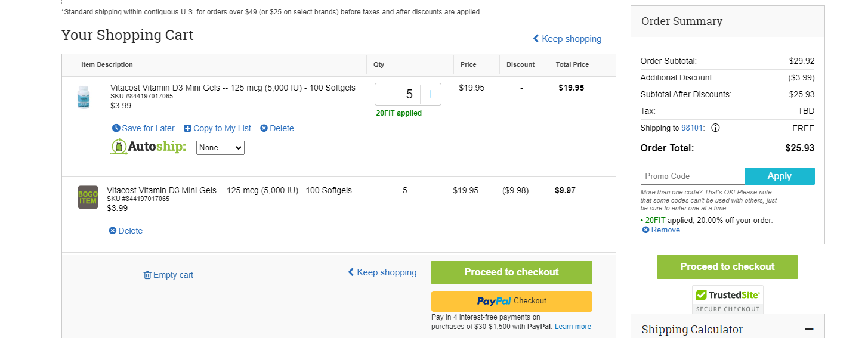The image size is (868, 338).
Task: Click Proceed to checkout under Order Summary
Action: pyautogui.click(x=727, y=267)
